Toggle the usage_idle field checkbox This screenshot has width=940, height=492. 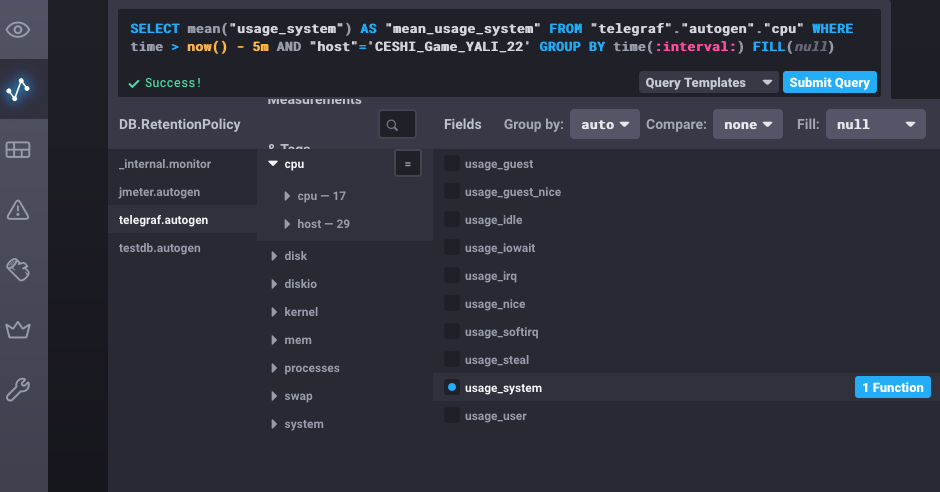pyautogui.click(x=451, y=219)
